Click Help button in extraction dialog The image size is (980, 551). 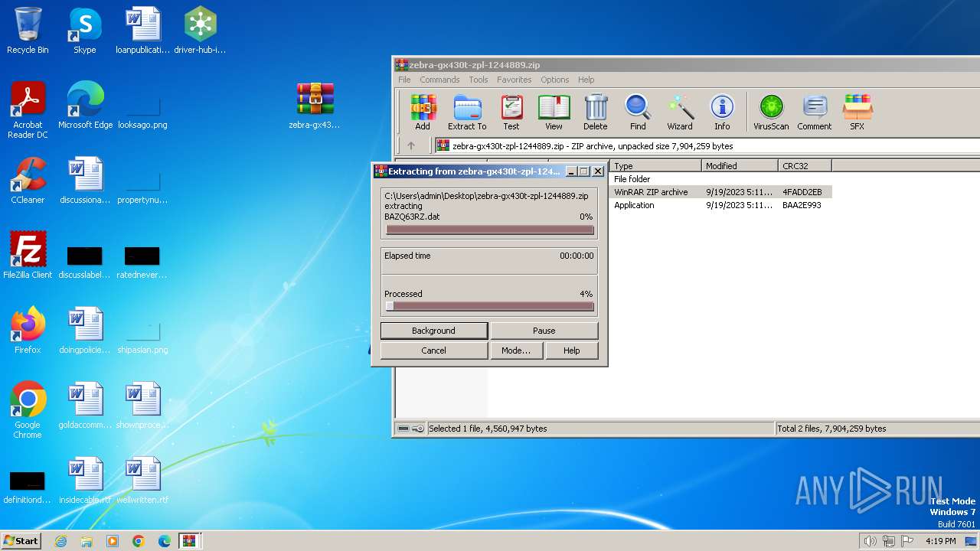click(x=572, y=350)
